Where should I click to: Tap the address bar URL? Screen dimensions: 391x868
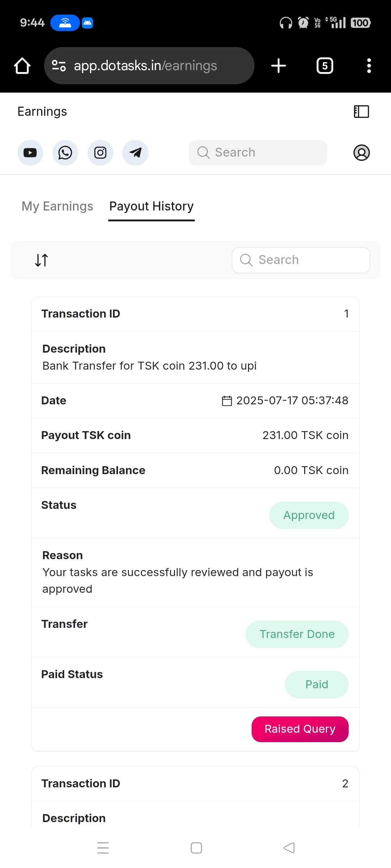[146, 66]
